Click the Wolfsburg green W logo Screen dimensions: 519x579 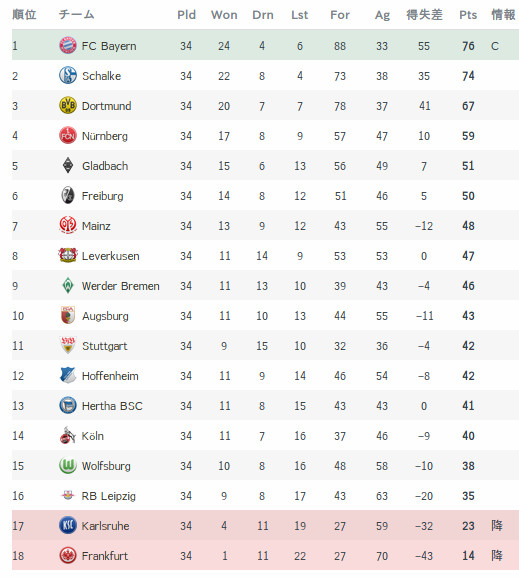tap(68, 466)
